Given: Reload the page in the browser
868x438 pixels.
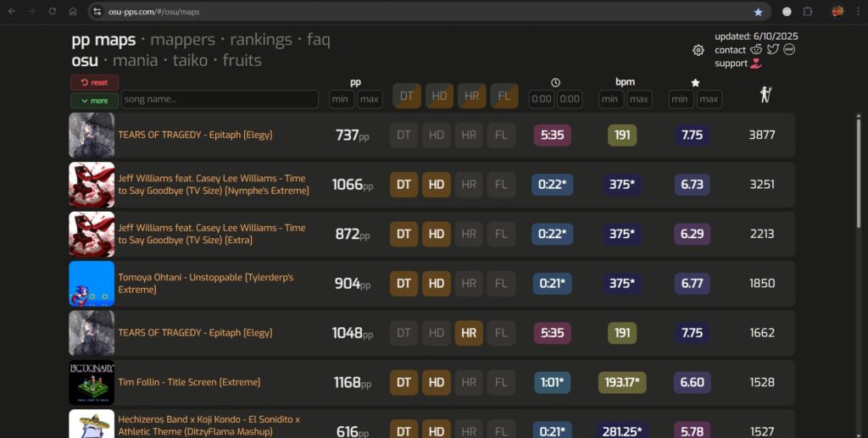Looking at the screenshot, I should (x=52, y=11).
